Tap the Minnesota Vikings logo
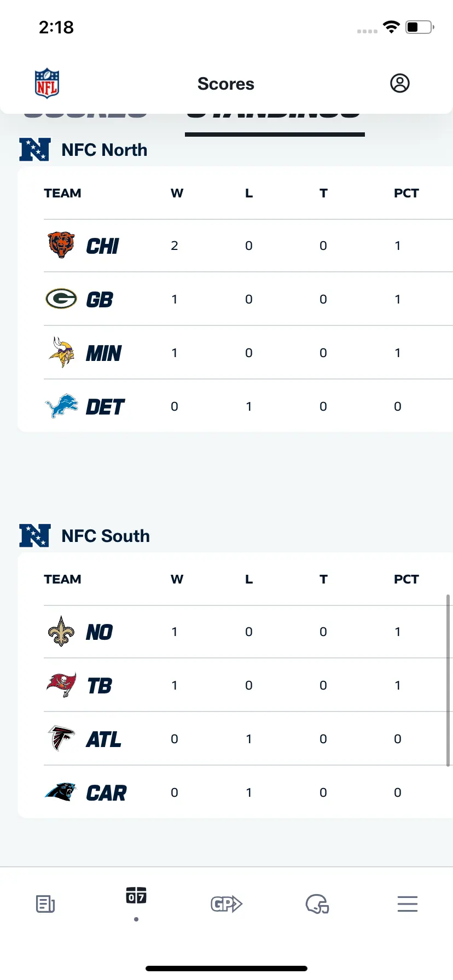Image resolution: width=453 pixels, height=980 pixels. 61,352
